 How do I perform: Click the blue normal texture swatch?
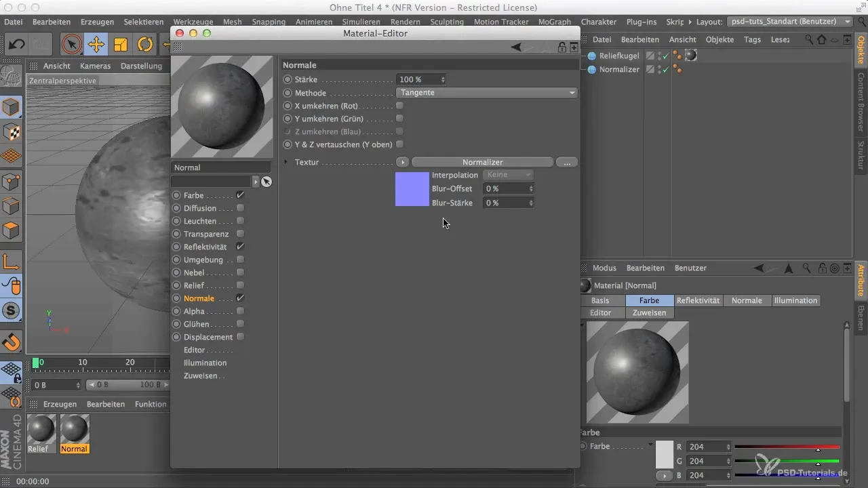(x=412, y=189)
